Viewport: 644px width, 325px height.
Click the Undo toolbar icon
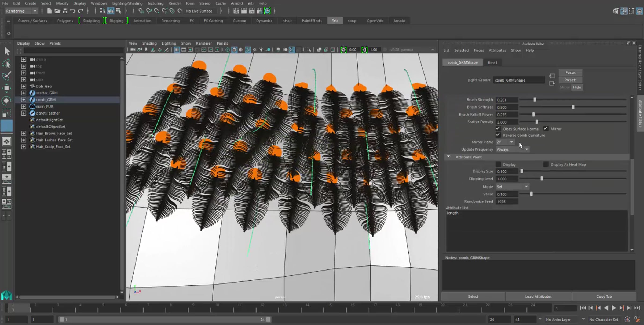(x=73, y=11)
